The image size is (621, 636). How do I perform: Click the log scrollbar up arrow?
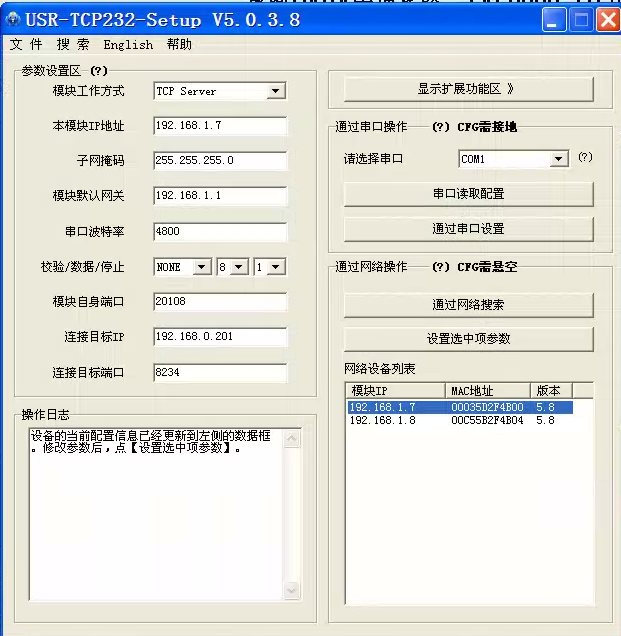[292, 438]
